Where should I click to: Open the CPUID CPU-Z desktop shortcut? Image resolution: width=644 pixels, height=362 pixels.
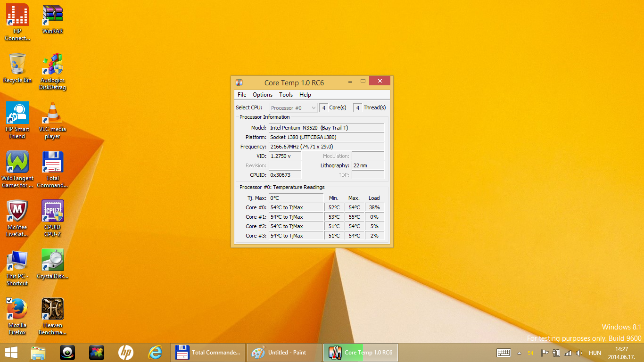tap(52, 211)
